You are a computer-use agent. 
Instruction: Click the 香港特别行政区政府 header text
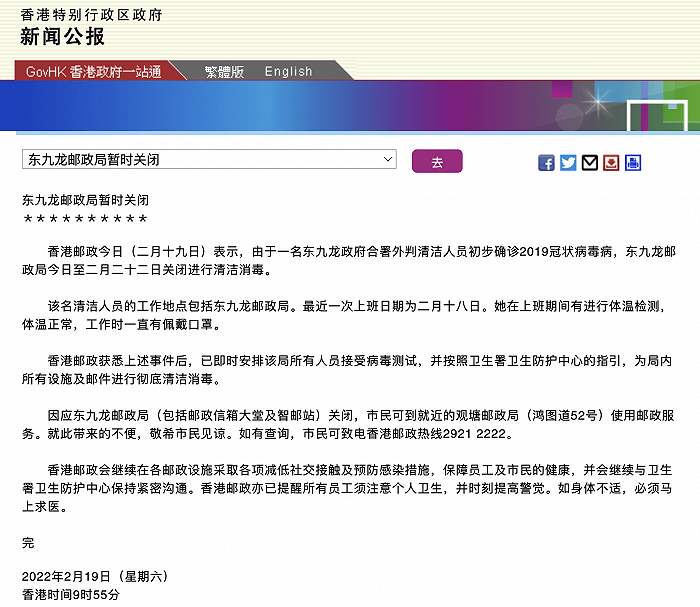pyautogui.click(x=91, y=15)
